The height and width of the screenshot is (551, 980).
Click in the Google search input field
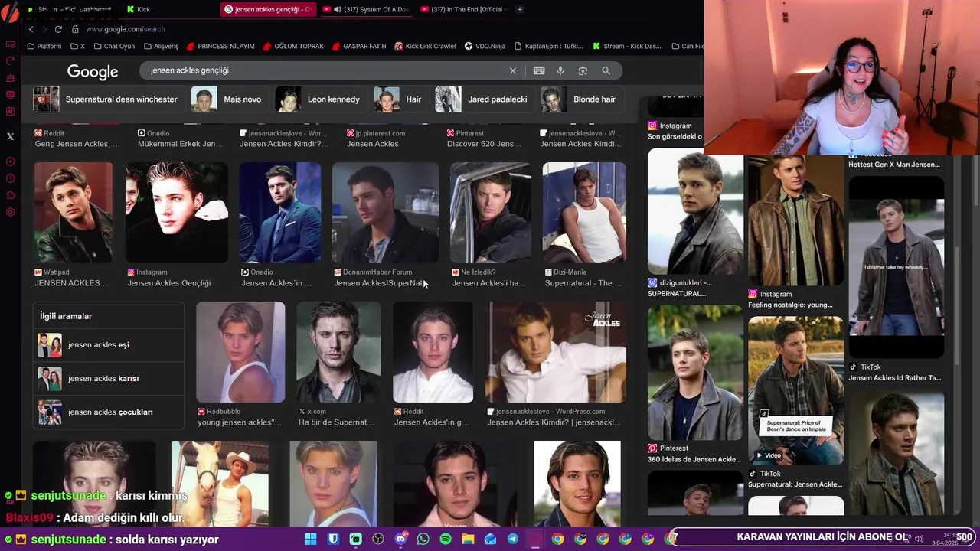click(x=325, y=70)
